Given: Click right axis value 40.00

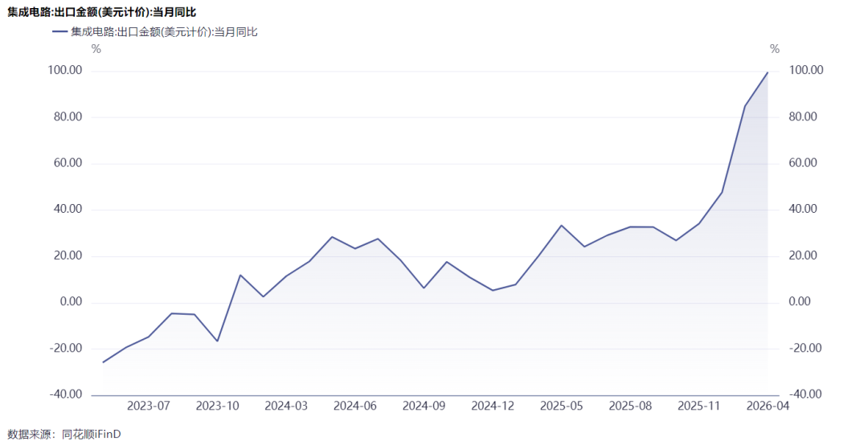Looking at the screenshot, I should (x=803, y=209).
